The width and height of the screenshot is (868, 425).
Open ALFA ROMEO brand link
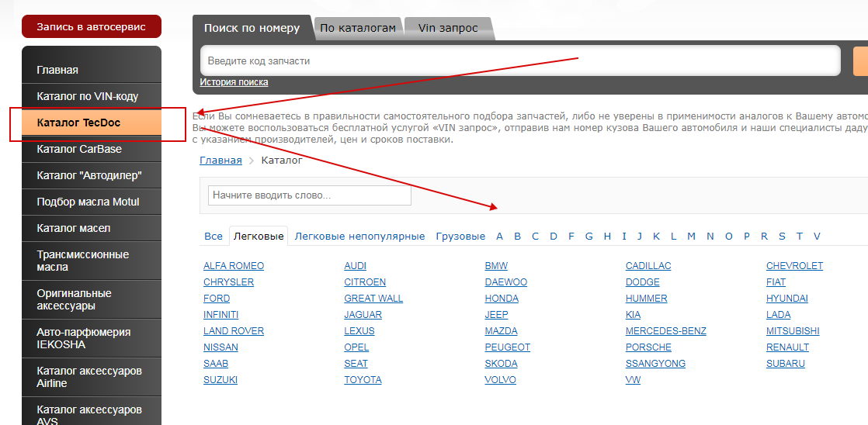point(234,266)
